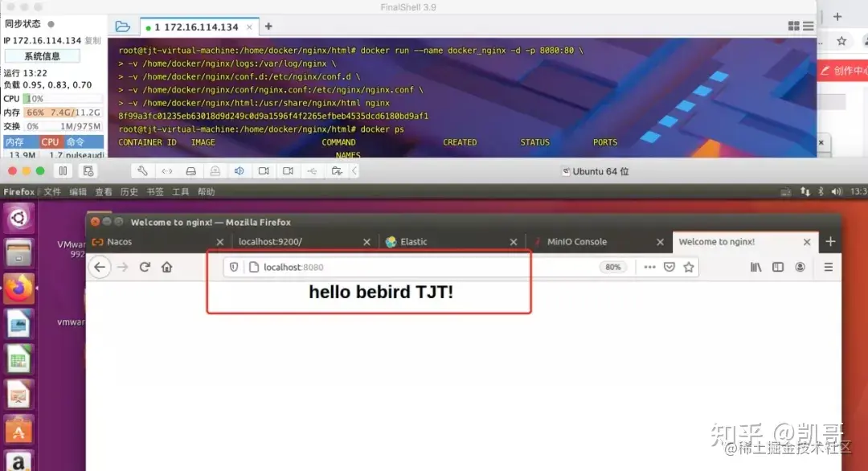Collapse the VMware toolbar device chevron

pos(354,171)
